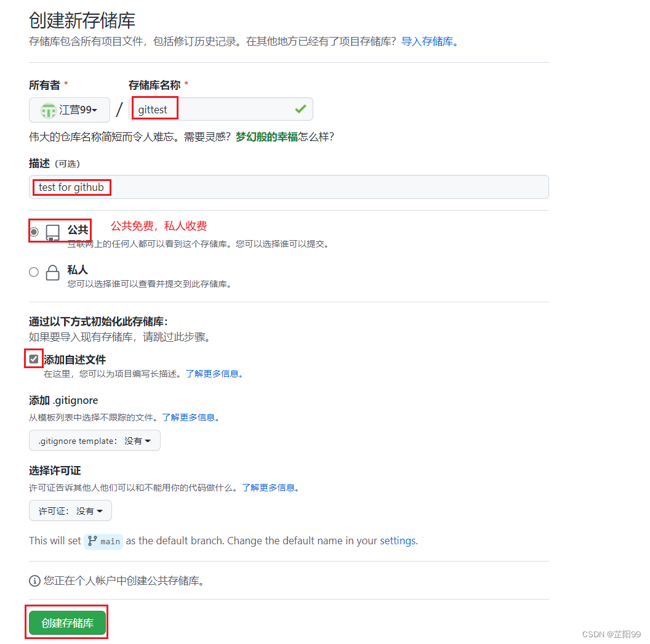The width and height of the screenshot is (650, 644).
Task: Open the settings link for default branch
Action: (399, 541)
